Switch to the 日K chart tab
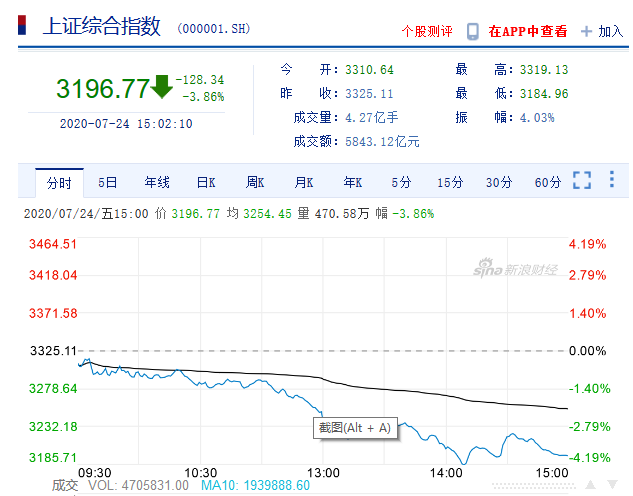Image resolution: width=633 pixels, height=496 pixels. coord(206,182)
